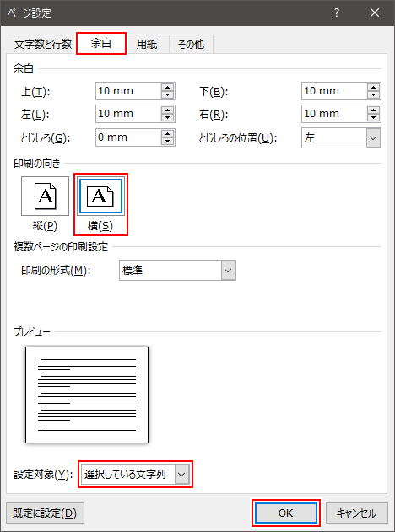This screenshot has height=532, width=395.
Task: Click into the 左 margin field
Action: click(x=128, y=114)
